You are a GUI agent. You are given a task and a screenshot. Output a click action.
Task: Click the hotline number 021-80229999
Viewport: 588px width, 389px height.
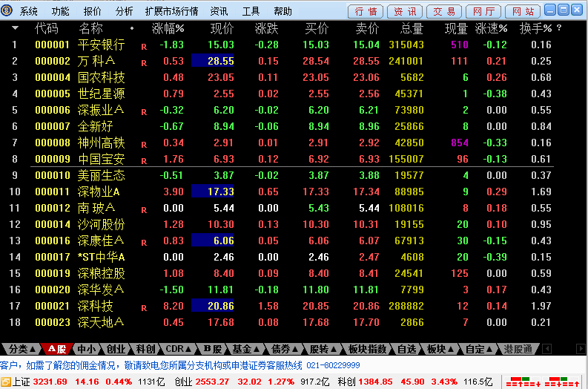tap(333, 365)
